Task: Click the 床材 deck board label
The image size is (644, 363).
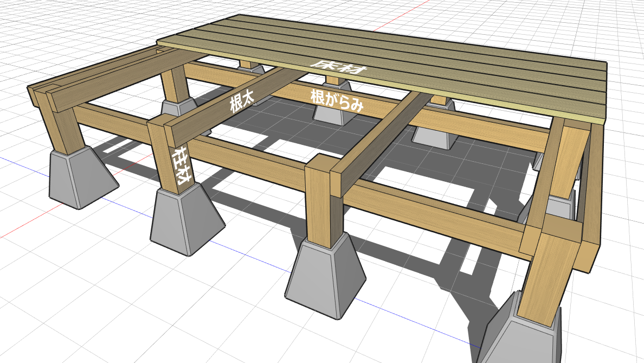Action: coord(338,68)
